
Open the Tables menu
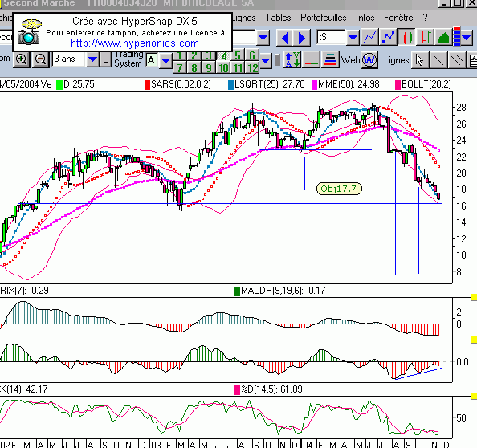[278, 18]
